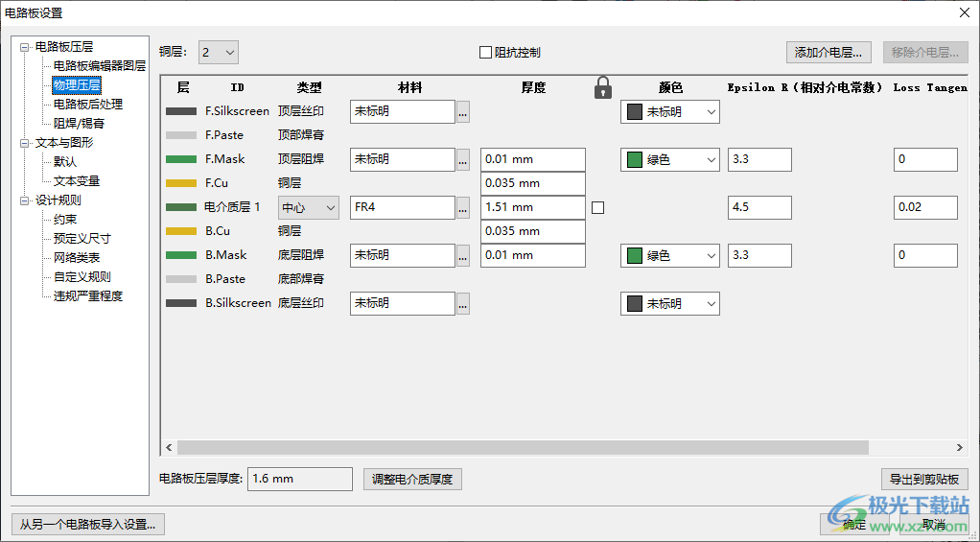Click the 导出到剪贴板 button
Viewport: 980px width, 542px height.
tap(925, 480)
